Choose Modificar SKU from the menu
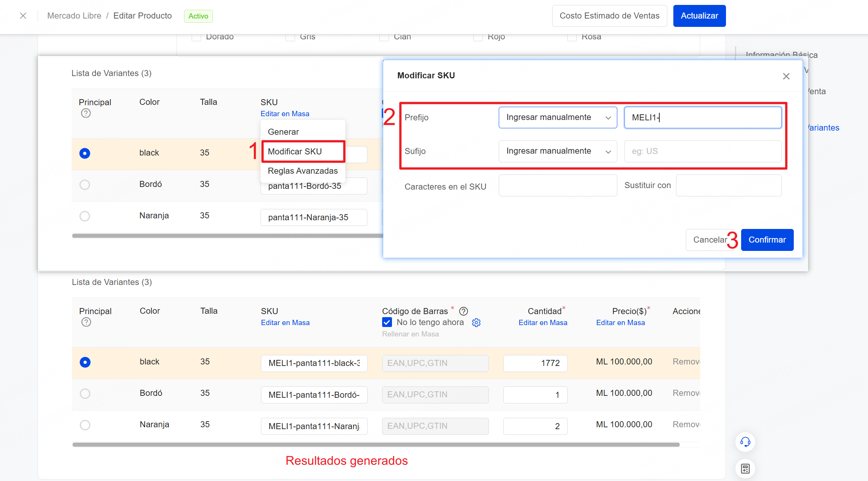 (303, 151)
